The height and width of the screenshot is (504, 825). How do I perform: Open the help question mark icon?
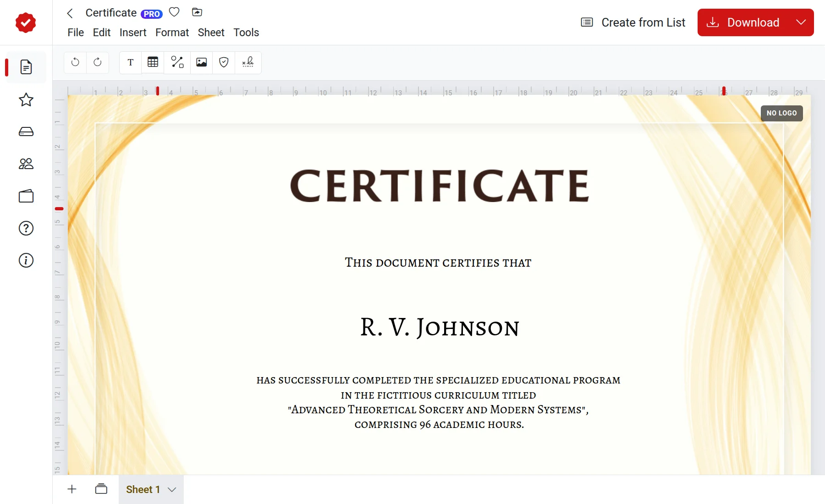(26, 228)
